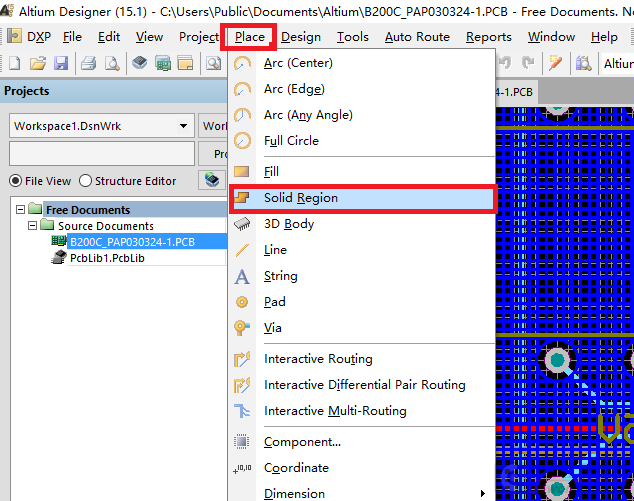
Task: Open the View menu
Action: 149,37
